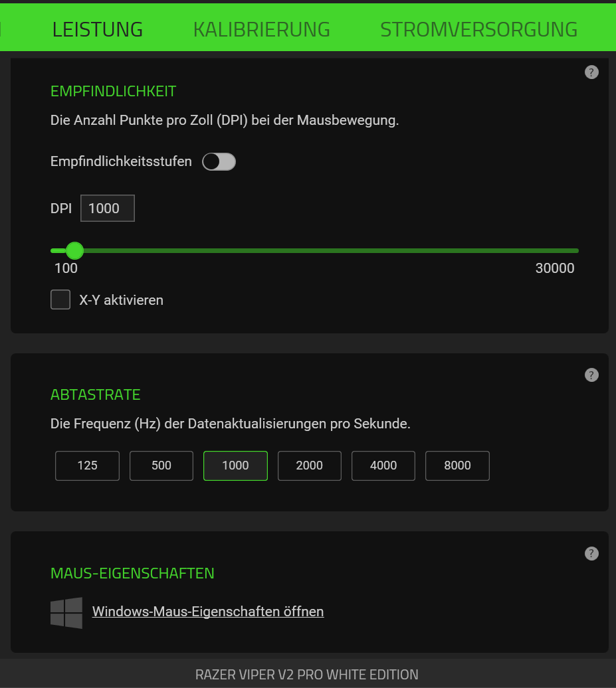
Task: Go to the STROMVERSORGUNG tab
Action: (x=478, y=29)
